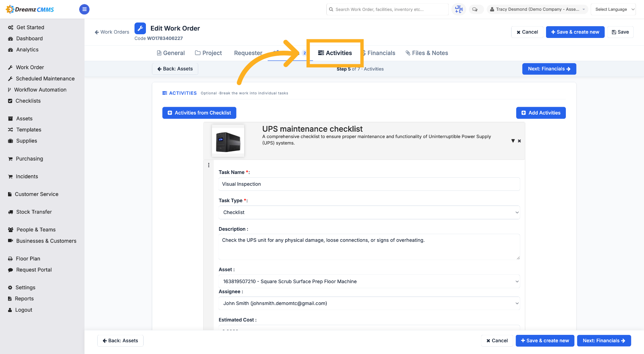Viewport: 644px width, 354px height.
Task: Open Reports in sidebar
Action: tap(21, 299)
